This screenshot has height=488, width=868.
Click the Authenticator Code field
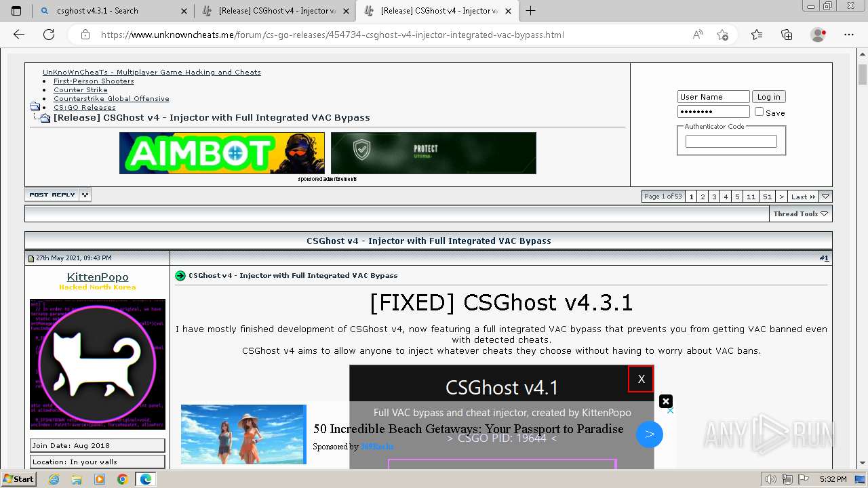(731, 141)
